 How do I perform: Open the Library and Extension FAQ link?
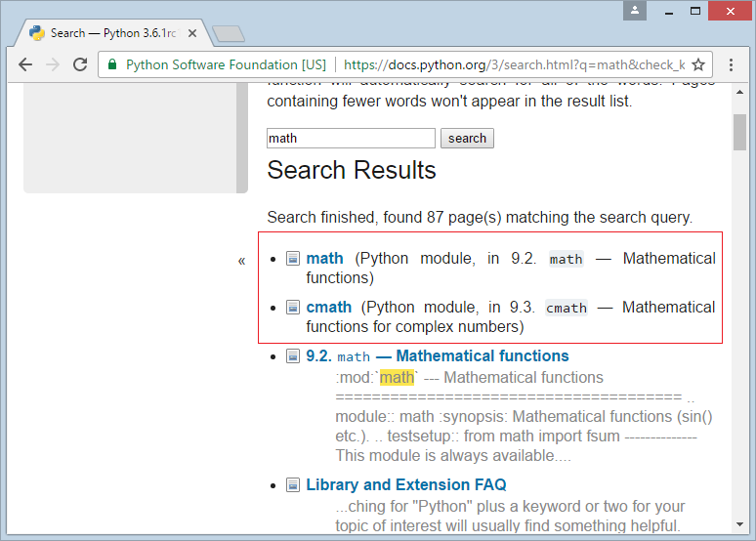point(406,484)
